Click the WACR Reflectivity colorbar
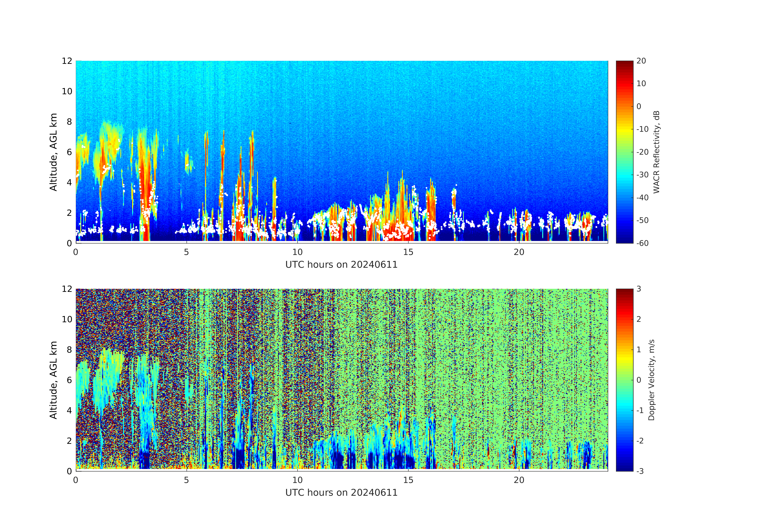The image size is (775, 532). tap(624, 152)
